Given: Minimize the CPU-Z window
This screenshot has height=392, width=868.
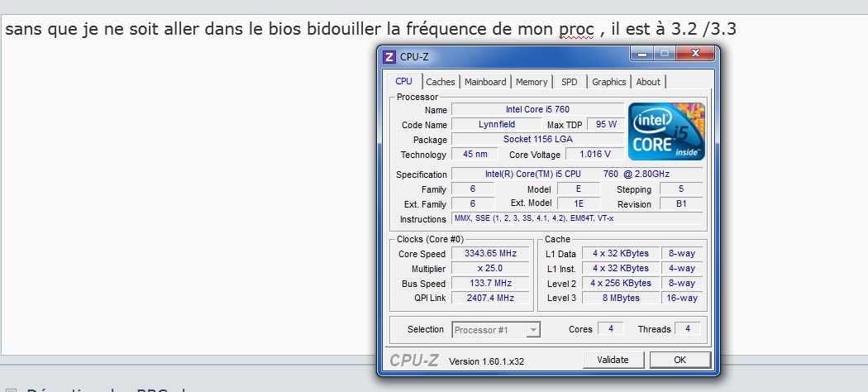Looking at the screenshot, I should click(642, 55).
